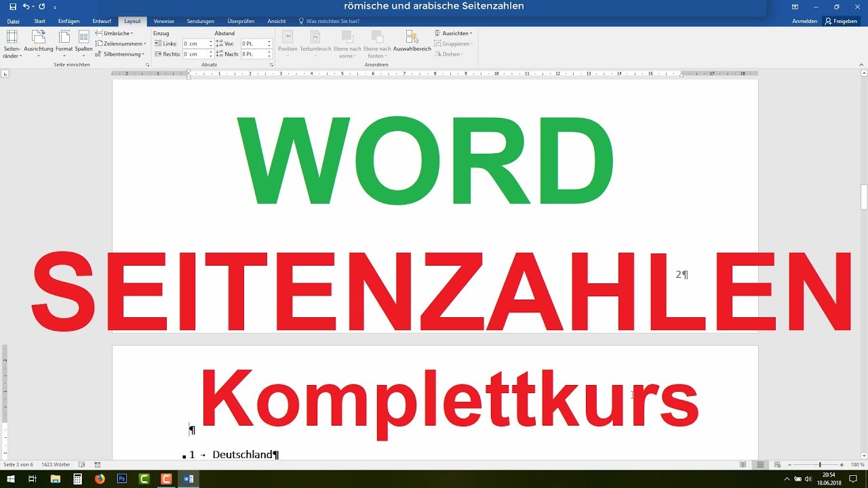Click the Einzug Links indent field
The image size is (868, 488).
pyautogui.click(x=195, y=43)
